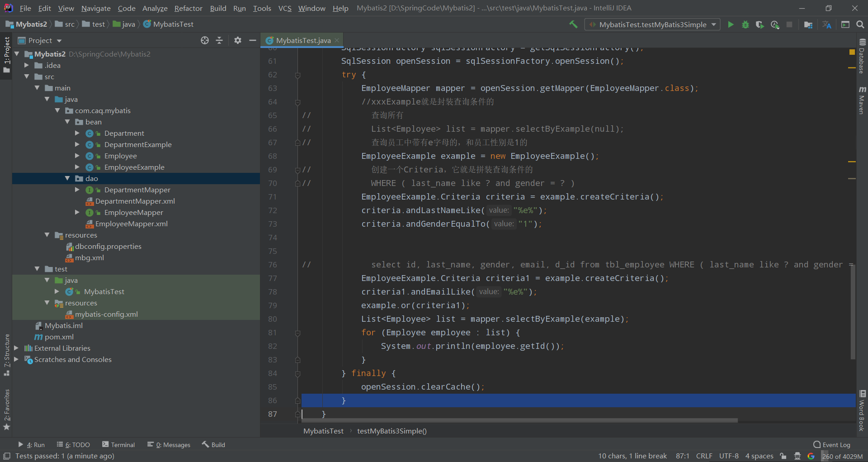Open the Database tool window on the right
This screenshot has height=462, width=868.
tap(862, 57)
